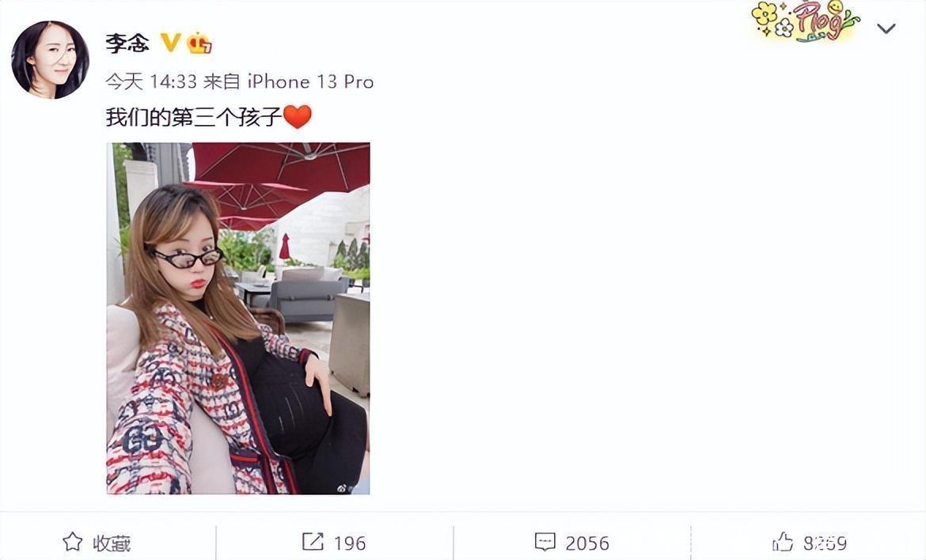Click the 收藏 label

click(x=112, y=543)
